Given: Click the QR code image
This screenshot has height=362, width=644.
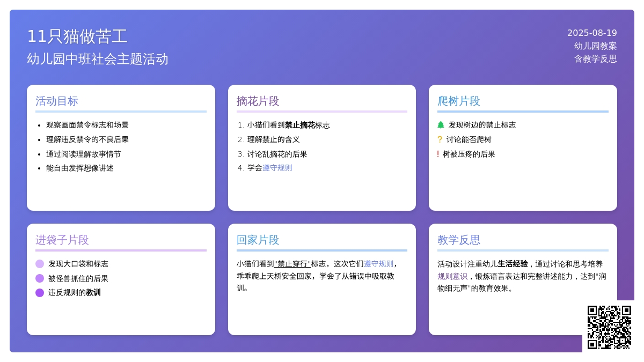Looking at the screenshot, I should [609, 327].
